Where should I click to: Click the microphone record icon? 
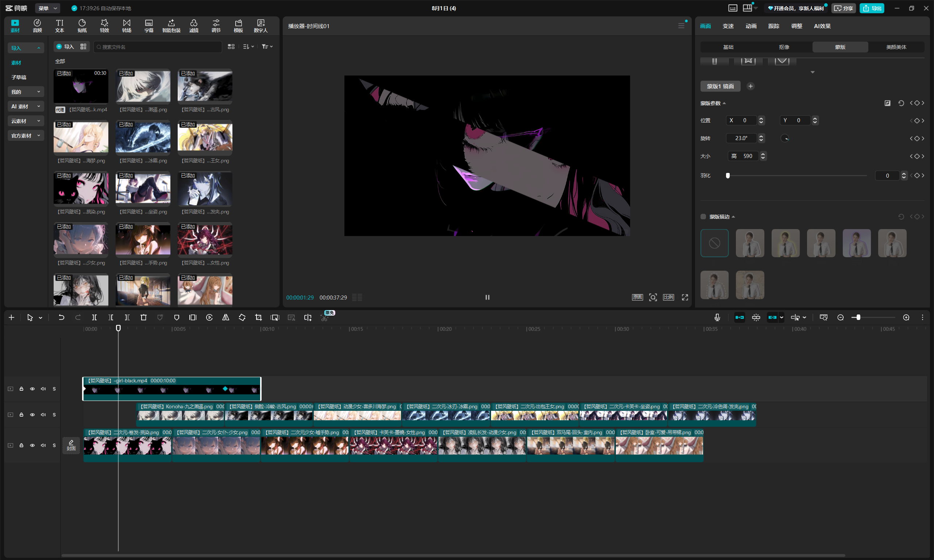[717, 318]
